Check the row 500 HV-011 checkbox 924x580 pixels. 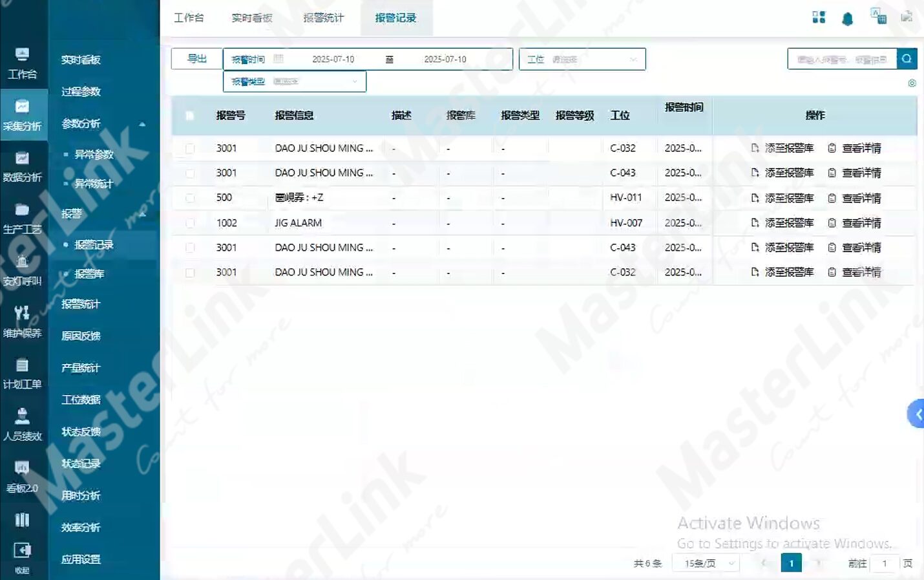tap(190, 198)
